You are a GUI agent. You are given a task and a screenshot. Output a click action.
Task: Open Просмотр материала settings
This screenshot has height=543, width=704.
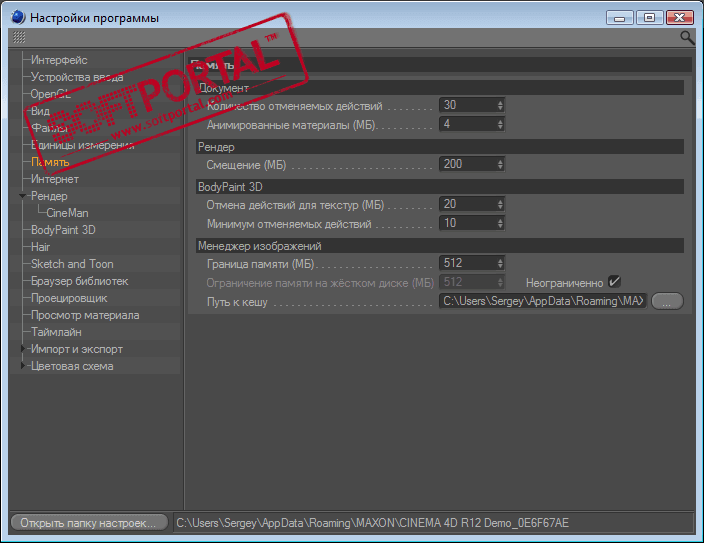(85, 315)
